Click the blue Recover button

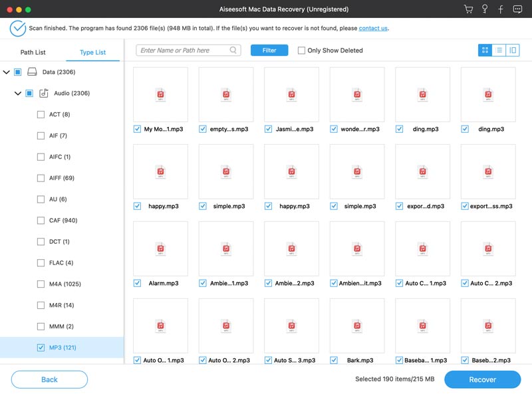pyautogui.click(x=482, y=379)
